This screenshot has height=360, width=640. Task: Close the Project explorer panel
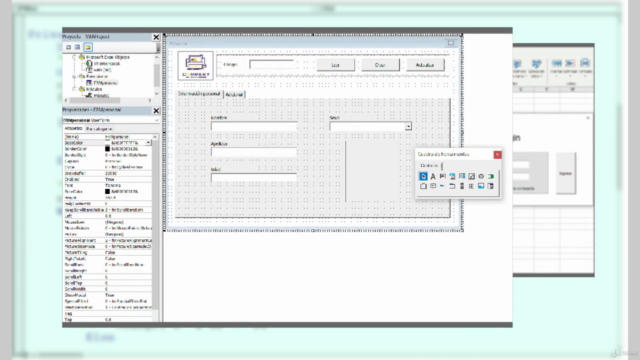(156, 37)
